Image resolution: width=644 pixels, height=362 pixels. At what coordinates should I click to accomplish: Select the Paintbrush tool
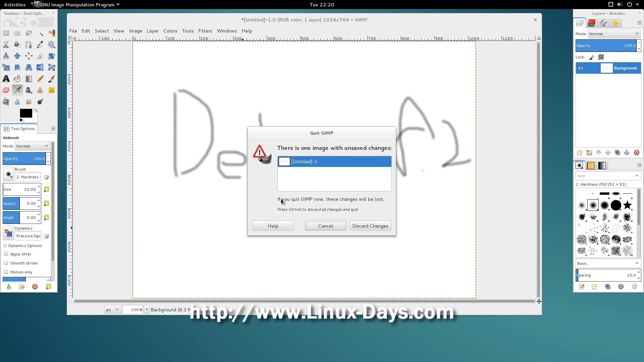pos(52,79)
